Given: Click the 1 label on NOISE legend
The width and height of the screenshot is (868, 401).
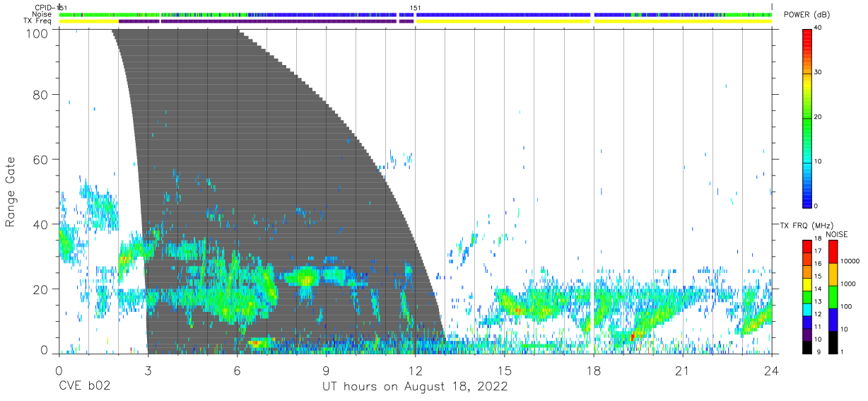Looking at the screenshot, I should [841, 352].
